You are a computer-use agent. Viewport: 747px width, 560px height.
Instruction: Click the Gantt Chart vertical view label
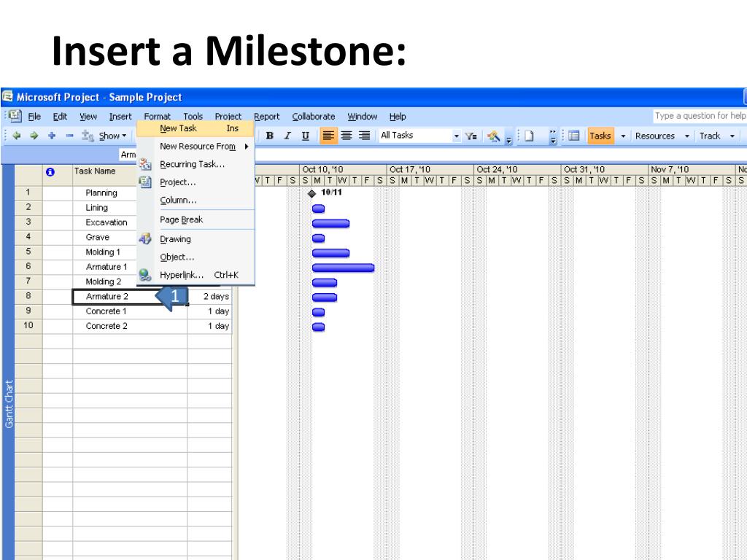coord(9,404)
